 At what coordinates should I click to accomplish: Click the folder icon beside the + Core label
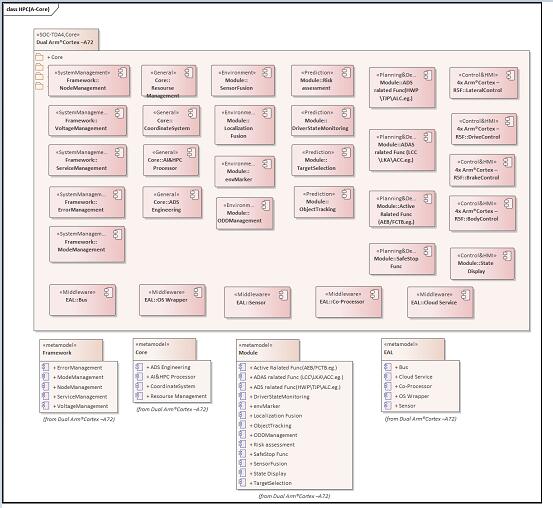[39, 57]
